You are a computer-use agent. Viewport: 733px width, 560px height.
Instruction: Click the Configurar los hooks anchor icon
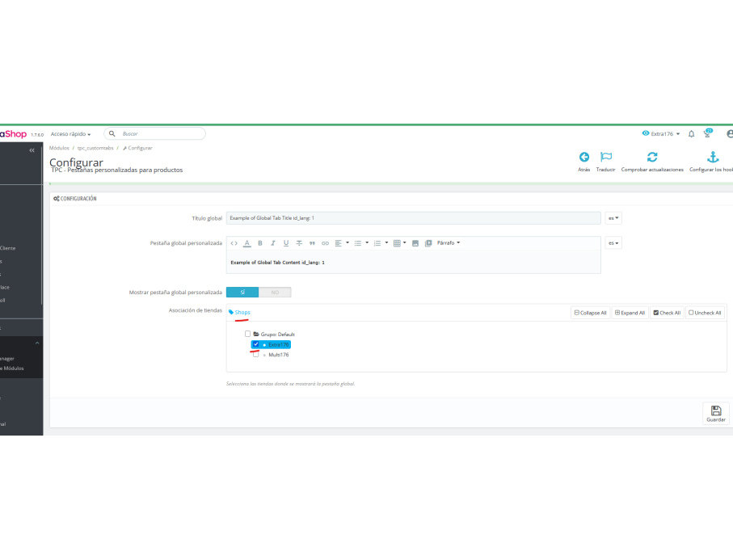coord(713,157)
